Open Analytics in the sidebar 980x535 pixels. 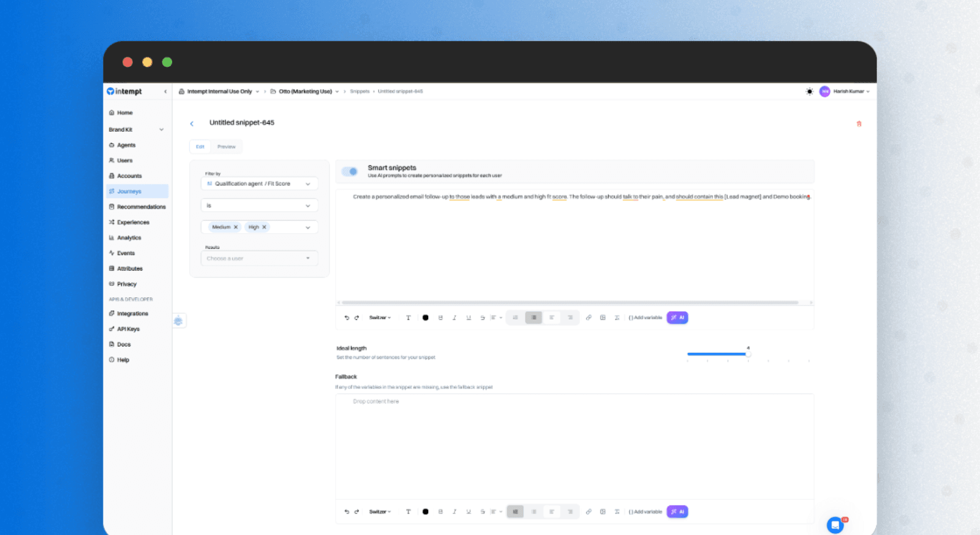coord(129,238)
